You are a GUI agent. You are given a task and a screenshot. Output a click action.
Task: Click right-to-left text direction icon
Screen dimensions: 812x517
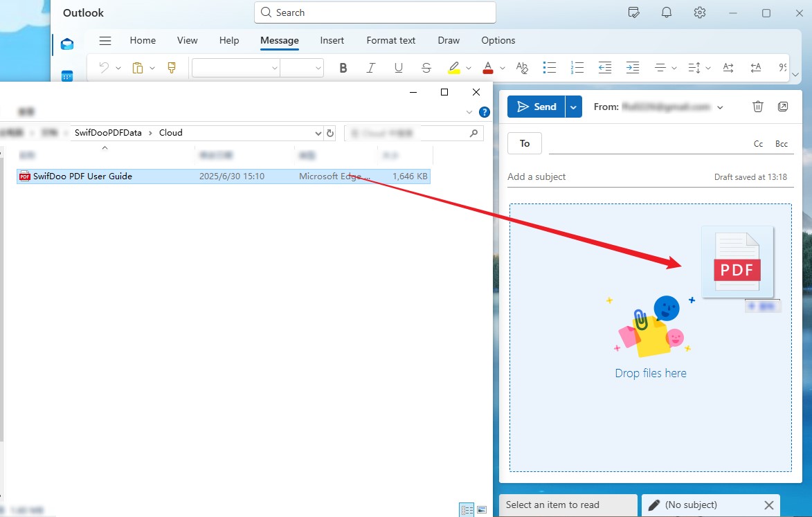coord(755,67)
